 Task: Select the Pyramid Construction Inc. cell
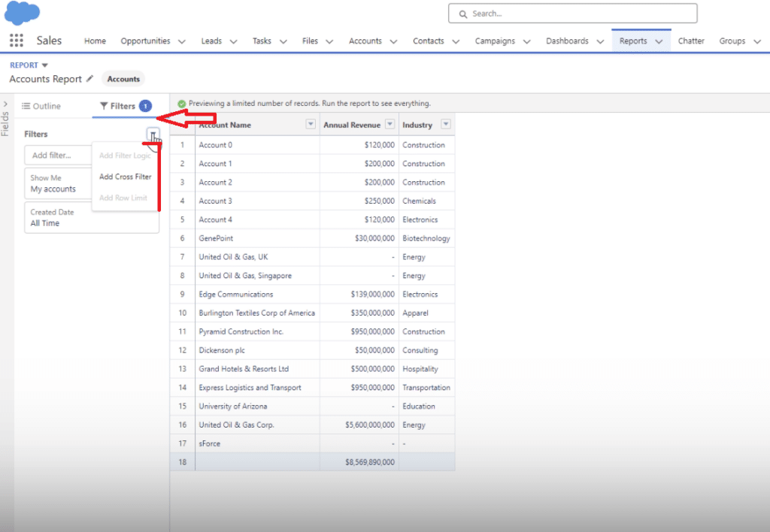click(x=257, y=331)
